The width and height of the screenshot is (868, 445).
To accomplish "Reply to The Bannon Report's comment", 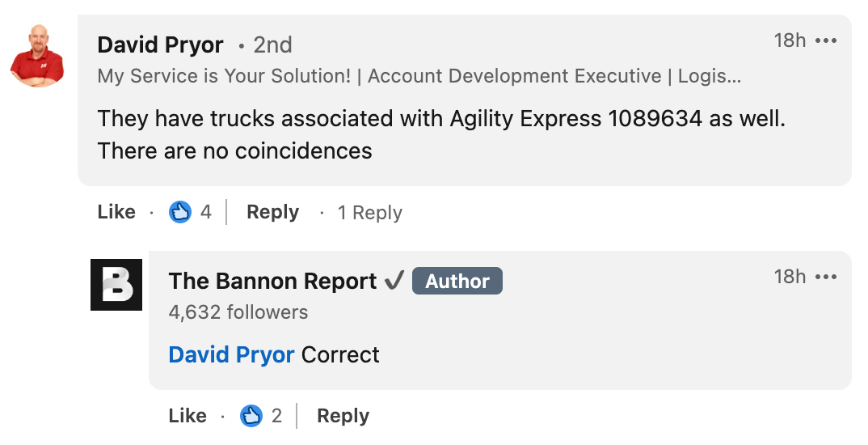I will pos(343,416).
